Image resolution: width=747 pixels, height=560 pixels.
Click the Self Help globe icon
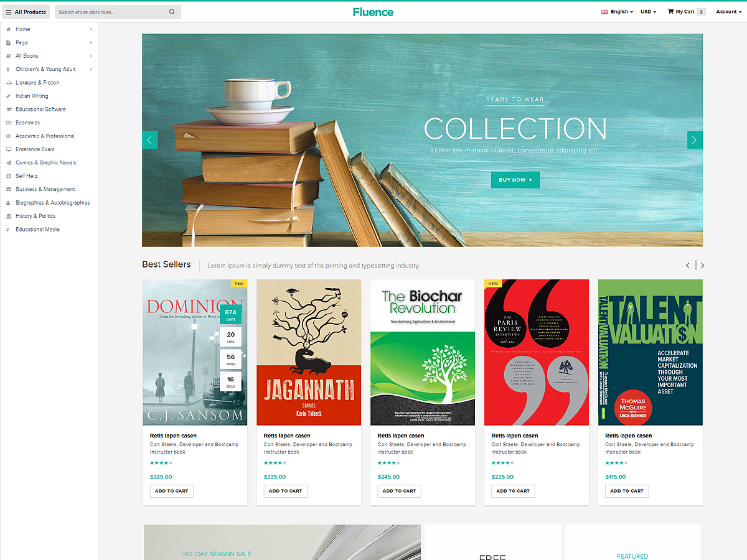tap(9, 176)
